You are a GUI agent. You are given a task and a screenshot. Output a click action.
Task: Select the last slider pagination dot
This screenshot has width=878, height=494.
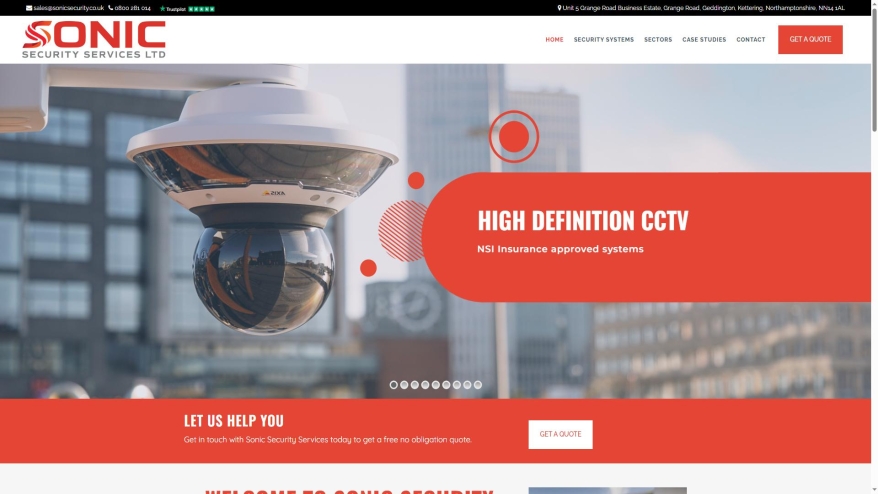(x=478, y=385)
